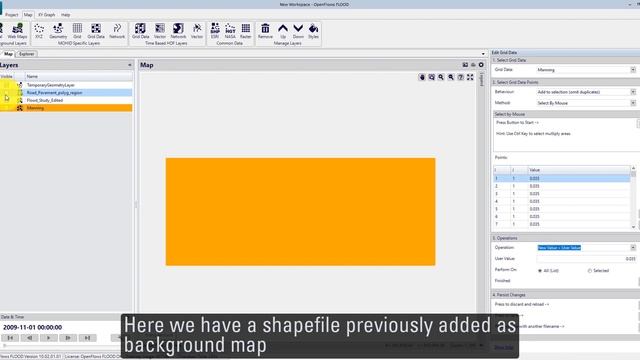Open the Help menu

pos(66,15)
